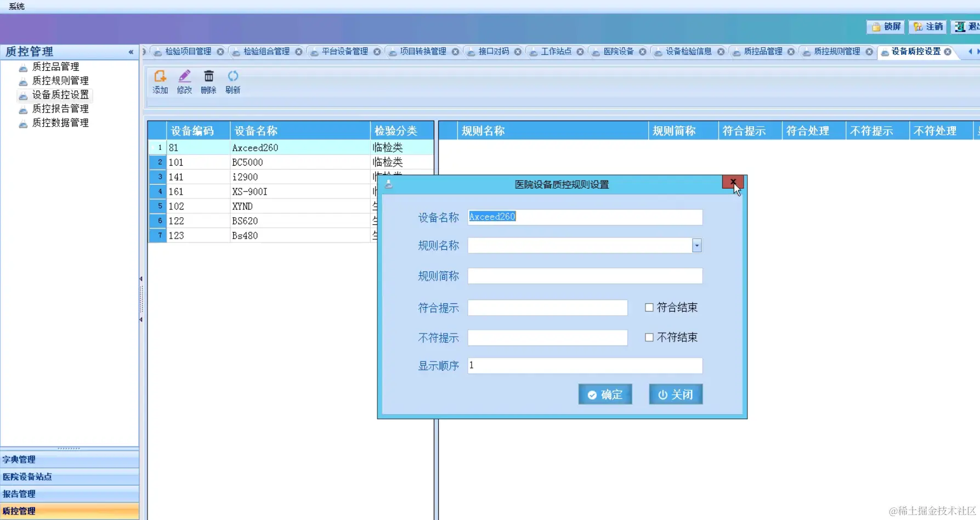
Task: Expand the 医院设备站点 accordion section
Action: point(69,477)
